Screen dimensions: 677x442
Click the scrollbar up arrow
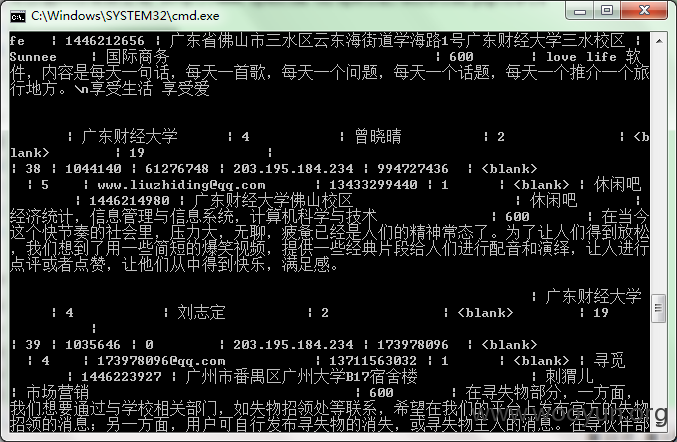(659, 41)
